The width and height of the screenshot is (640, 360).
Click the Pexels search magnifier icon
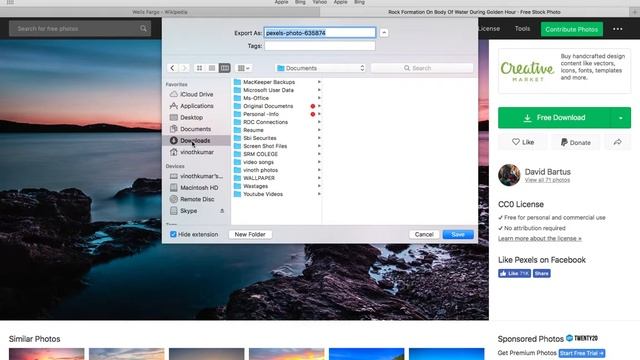[x=143, y=29]
